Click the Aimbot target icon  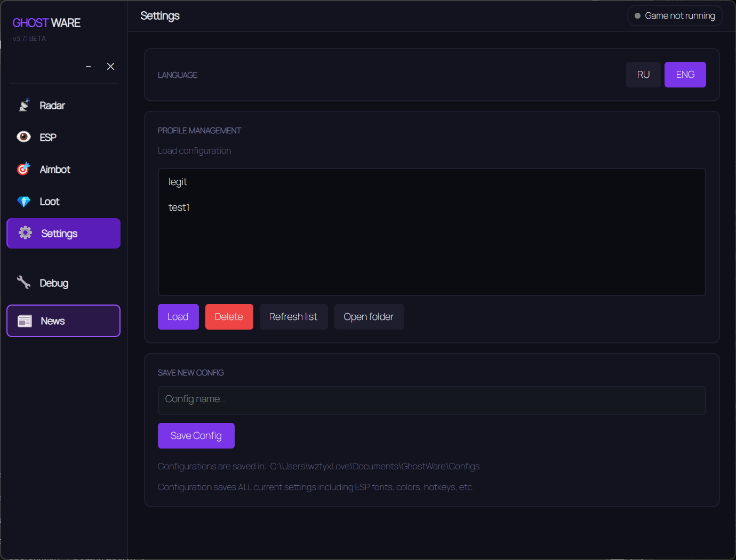24,169
